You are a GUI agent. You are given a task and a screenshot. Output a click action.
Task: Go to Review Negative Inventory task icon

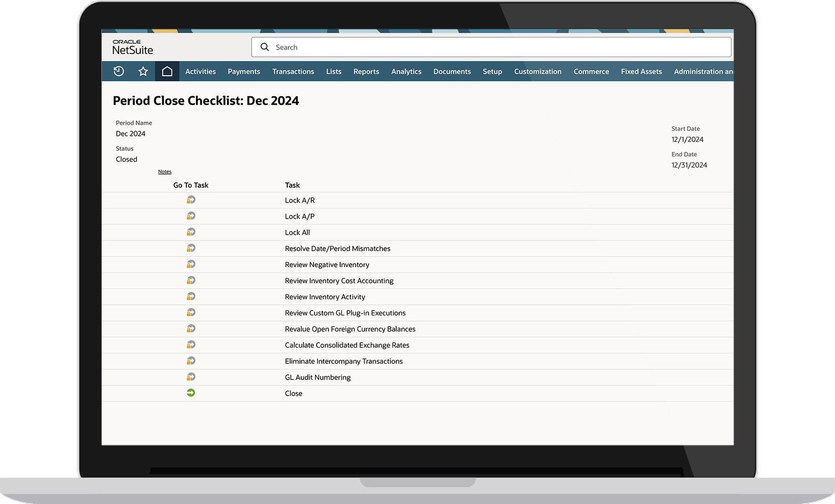pyautogui.click(x=191, y=264)
